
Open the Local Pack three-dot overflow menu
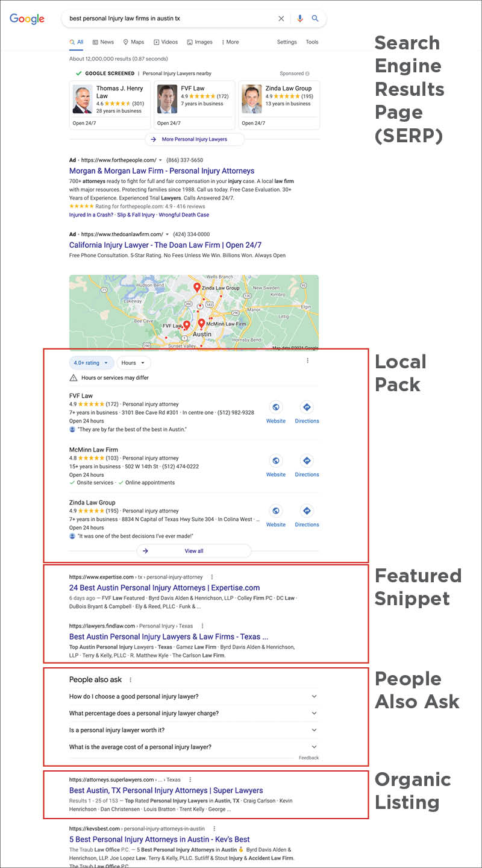coord(308,360)
